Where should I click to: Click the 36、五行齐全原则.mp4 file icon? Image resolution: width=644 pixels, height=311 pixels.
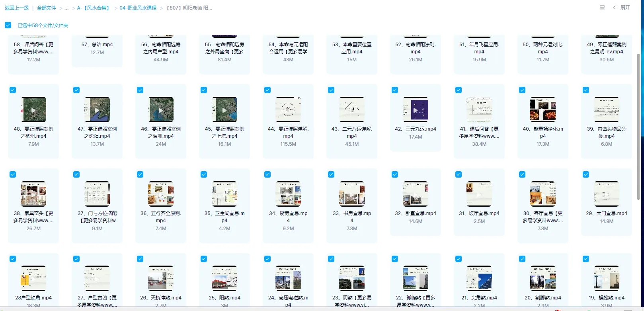pyautogui.click(x=161, y=194)
